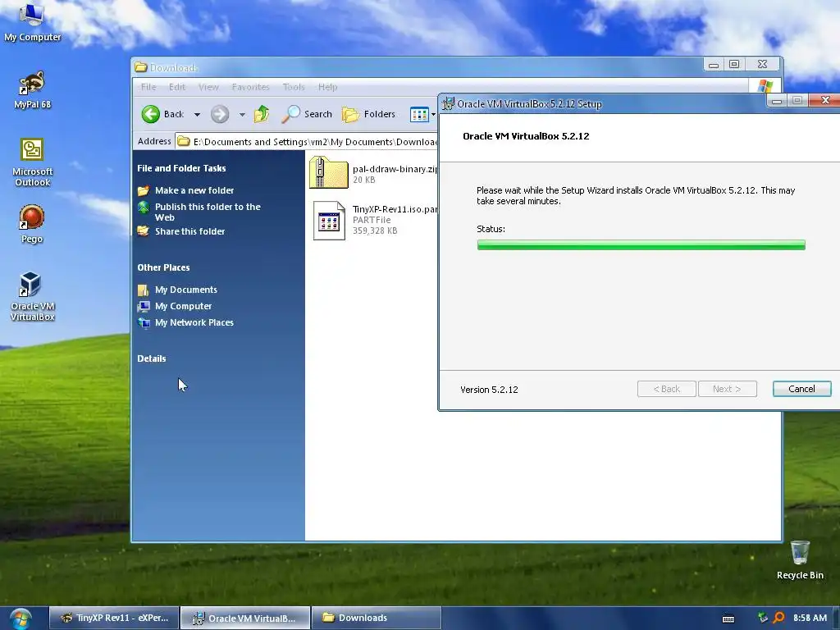Collapse File and Folder Tasks section

pos(181,168)
